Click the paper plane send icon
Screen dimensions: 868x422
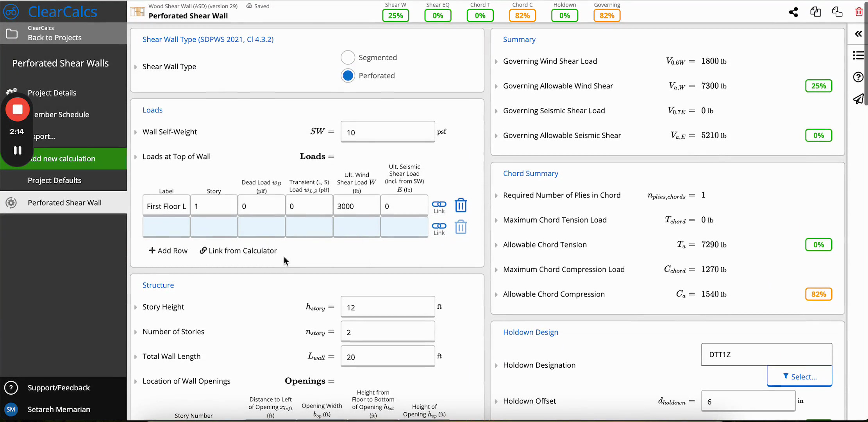(858, 99)
